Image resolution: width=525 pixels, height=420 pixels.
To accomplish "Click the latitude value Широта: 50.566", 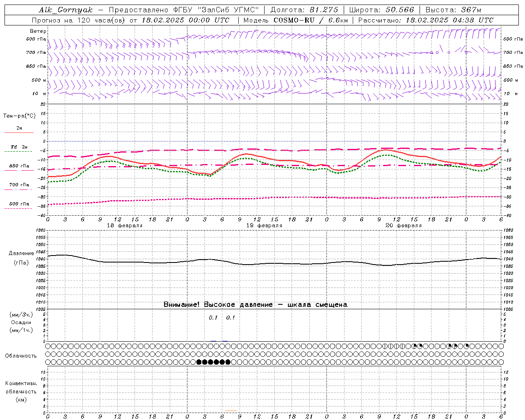I will (381, 10).
